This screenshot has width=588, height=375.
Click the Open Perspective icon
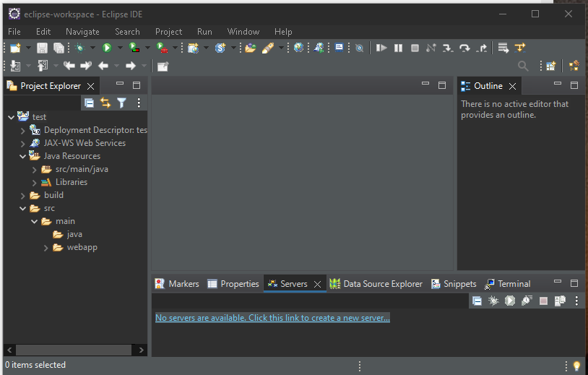click(x=550, y=66)
